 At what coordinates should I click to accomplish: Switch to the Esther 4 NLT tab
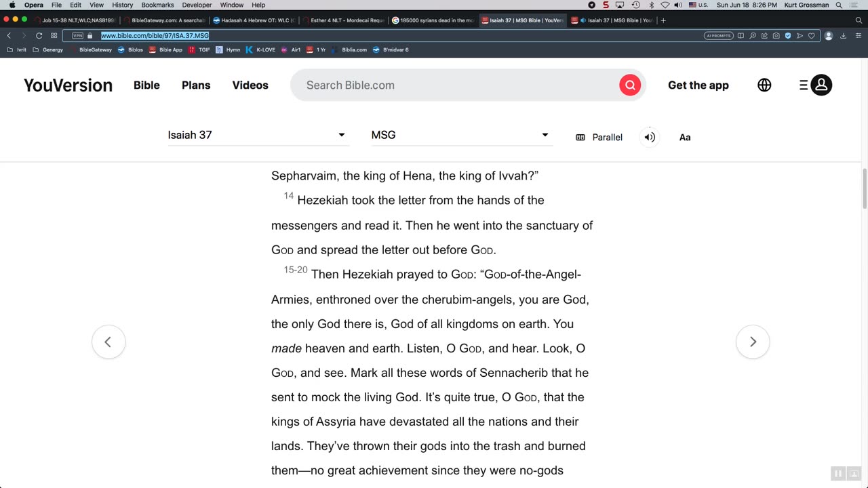(343, 20)
